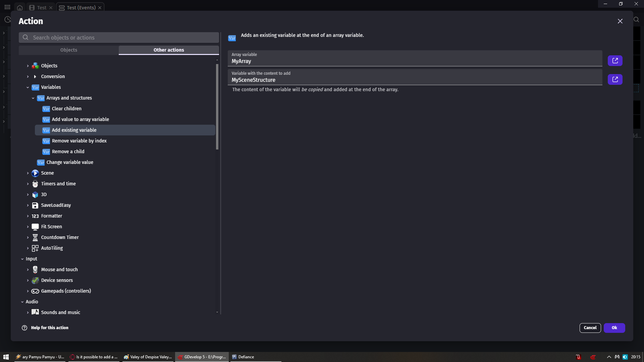Edit the MySceneStructure variable field
Viewport: 644px width, 362px height.
tap(415, 77)
